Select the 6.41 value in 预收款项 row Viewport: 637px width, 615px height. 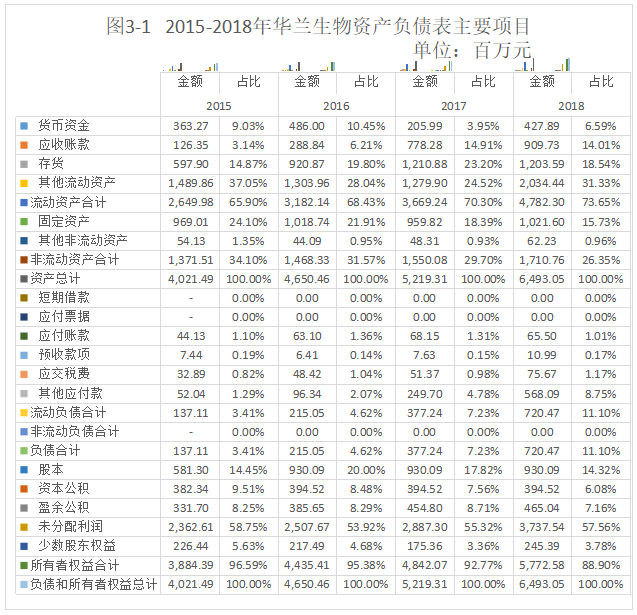click(x=307, y=355)
